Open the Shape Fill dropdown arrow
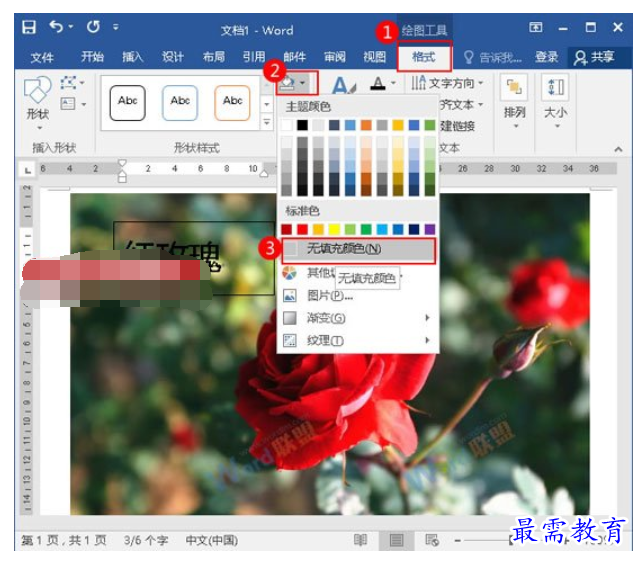Viewport: 634px width, 562px height. point(302,83)
